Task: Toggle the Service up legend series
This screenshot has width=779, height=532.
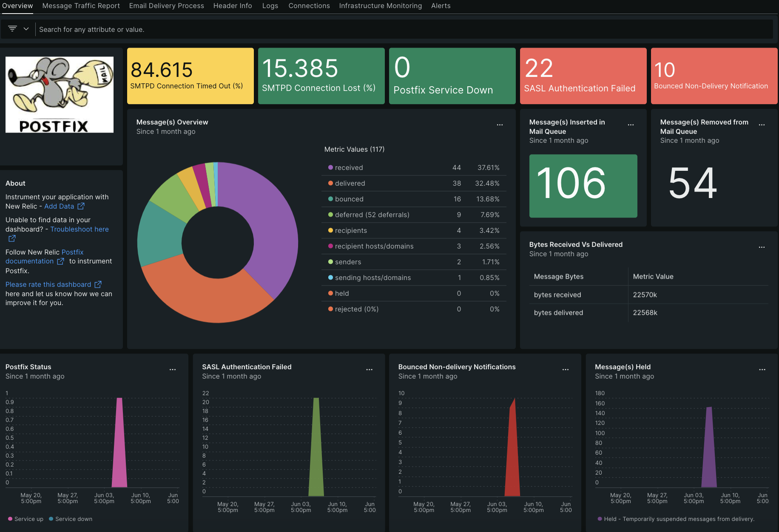Action: (26, 519)
